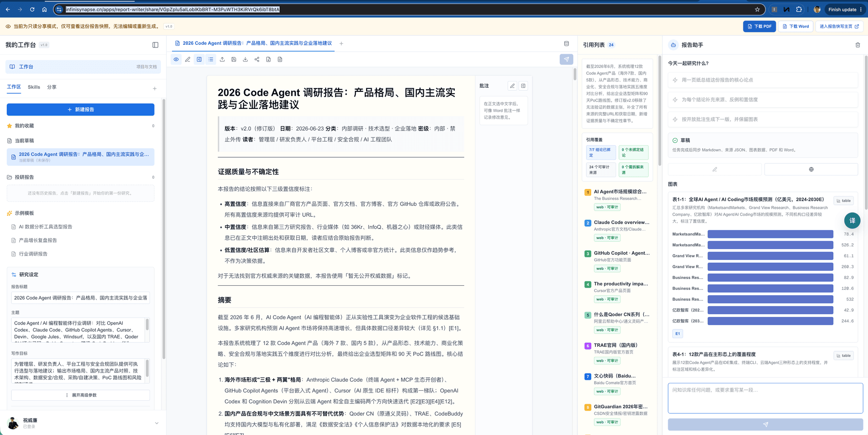Screen dimensions: 868x435
Task: Click the upload arrow toolbar icon
Action: click(x=222, y=59)
